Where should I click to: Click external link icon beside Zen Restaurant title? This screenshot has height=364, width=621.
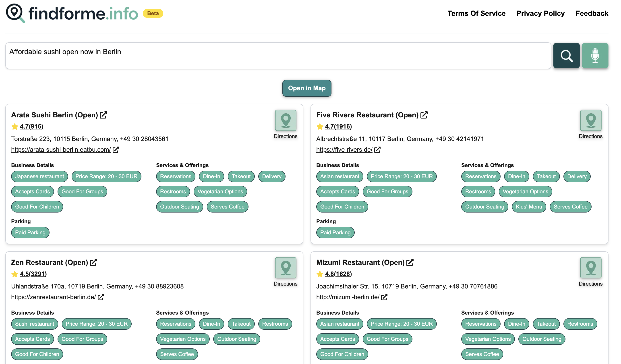pyautogui.click(x=93, y=262)
